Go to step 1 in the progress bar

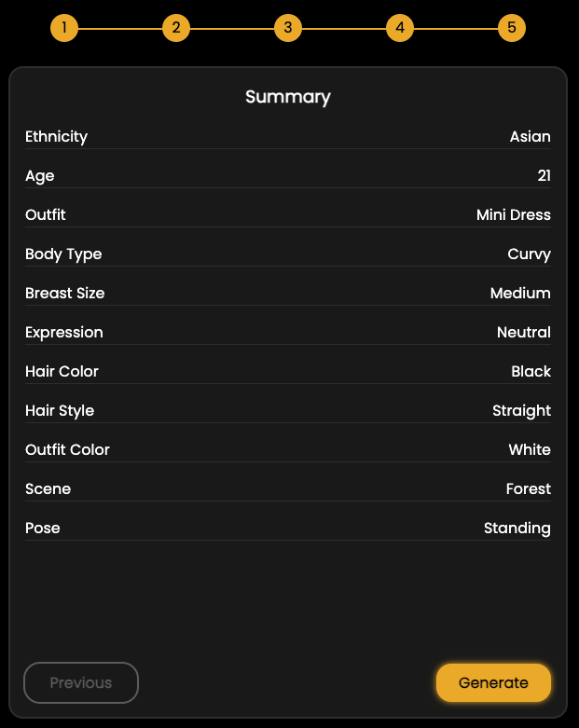tap(64, 28)
